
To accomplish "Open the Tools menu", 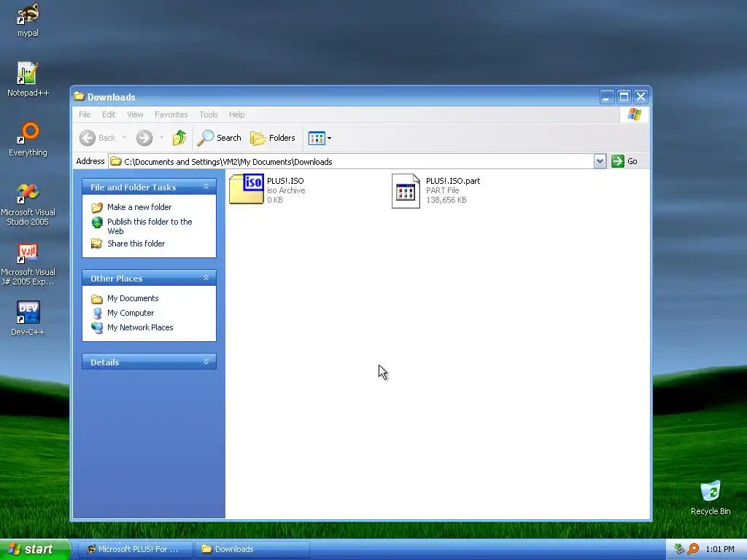I will point(208,114).
